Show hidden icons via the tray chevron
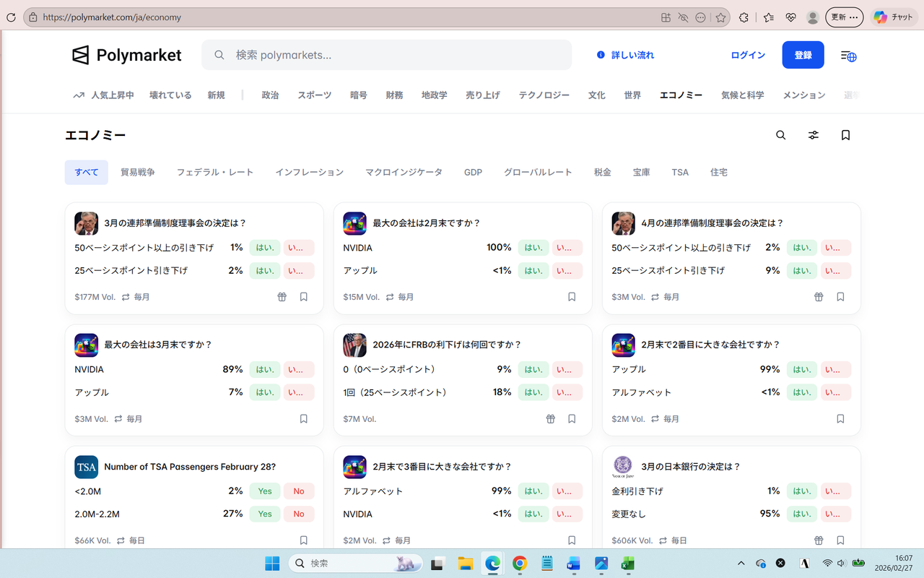The height and width of the screenshot is (578, 924). [741, 564]
